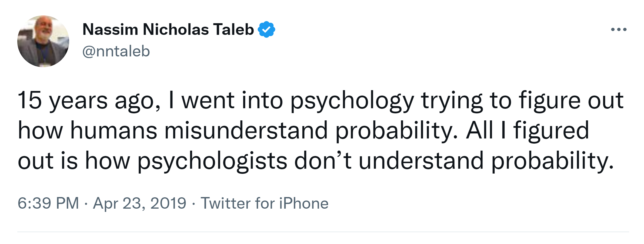Click the word "figure" in the first line
644x244 pixels.
[549, 101]
